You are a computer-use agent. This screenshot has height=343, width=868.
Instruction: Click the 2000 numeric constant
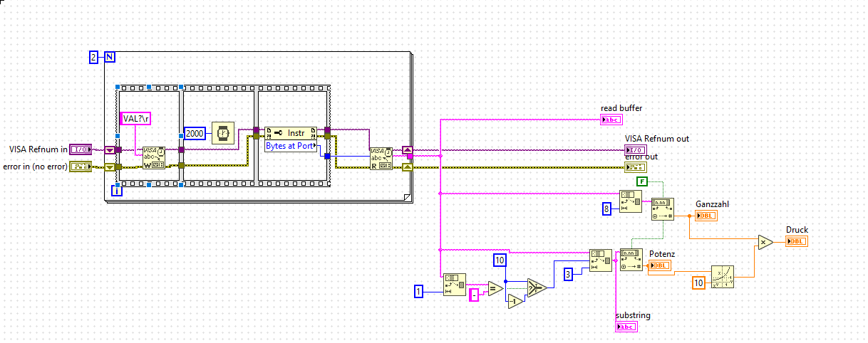[195, 133]
